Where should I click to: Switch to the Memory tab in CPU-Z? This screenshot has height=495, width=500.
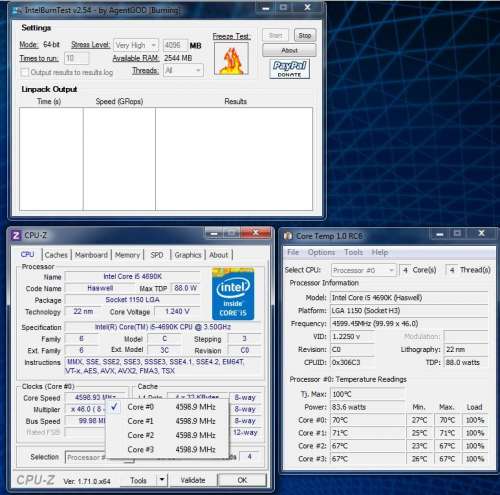127,255
